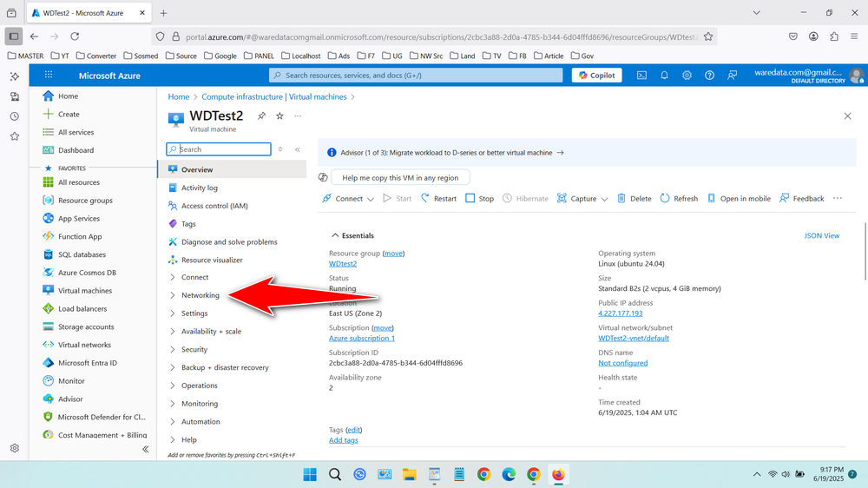Collapse the resource menu with double chevron

pyautogui.click(x=297, y=149)
